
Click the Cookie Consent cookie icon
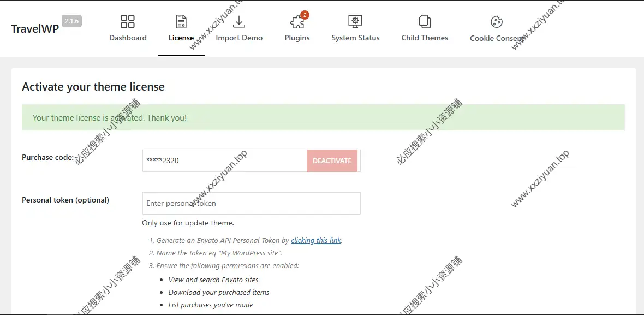tap(496, 22)
